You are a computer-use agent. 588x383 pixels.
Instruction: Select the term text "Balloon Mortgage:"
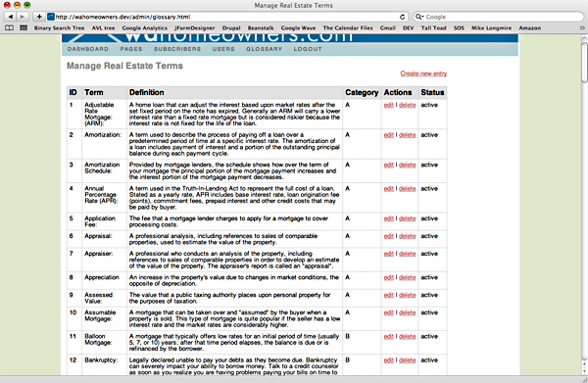98,340
